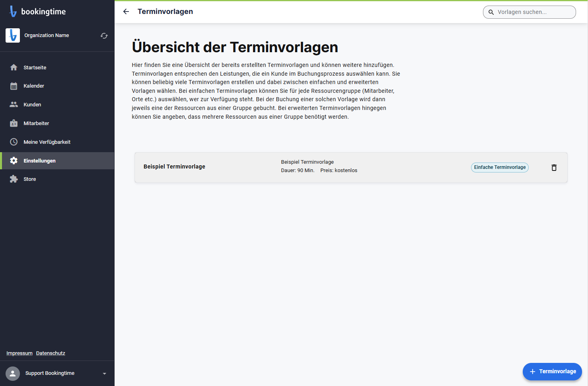588x386 pixels.
Task: Open the Datenschutz link
Action: click(x=51, y=353)
